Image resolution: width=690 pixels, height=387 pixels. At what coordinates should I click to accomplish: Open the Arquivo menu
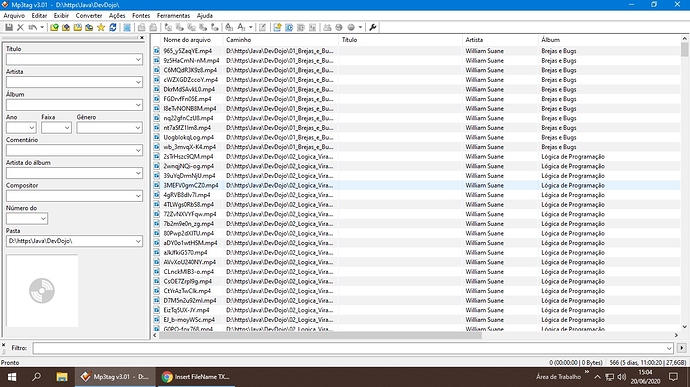(14, 15)
